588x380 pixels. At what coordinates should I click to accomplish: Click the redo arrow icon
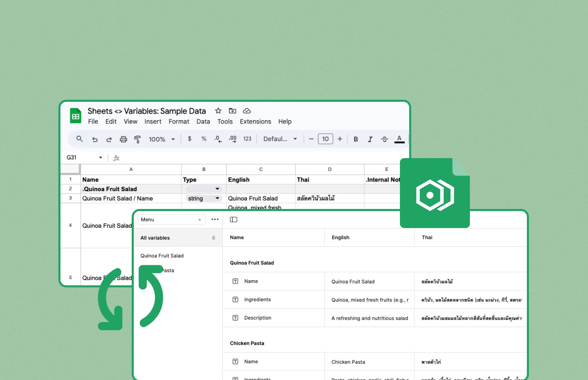pos(109,139)
